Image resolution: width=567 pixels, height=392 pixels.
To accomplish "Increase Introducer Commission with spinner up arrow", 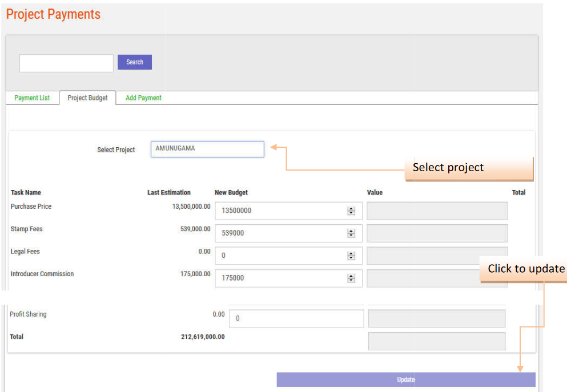I will pos(351,276).
